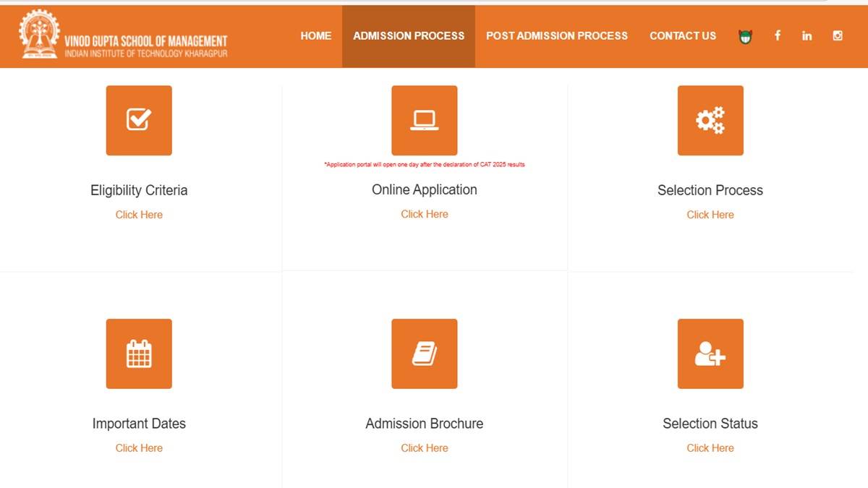Open the POST ADMISSION PROCESS menu
Viewport: 868px width, 488px height.
click(557, 35)
